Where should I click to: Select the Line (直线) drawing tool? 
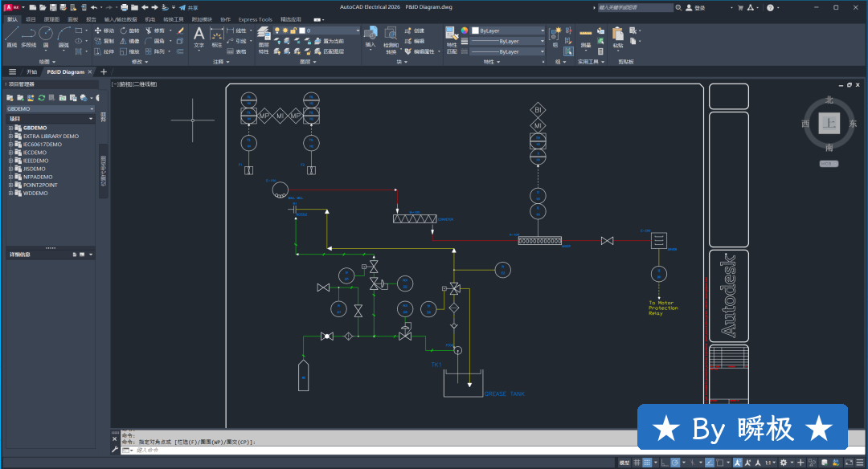(11, 35)
